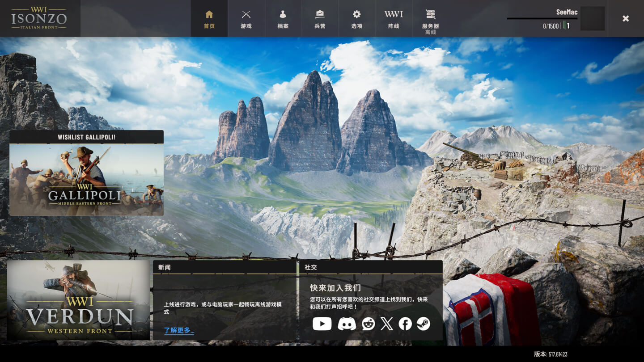Click the Facebook icon in 社交 panel
The image size is (644, 362).
[x=405, y=324]
